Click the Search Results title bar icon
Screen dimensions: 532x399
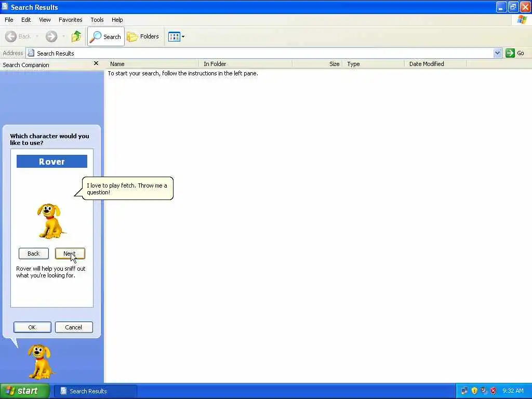pyautogui.click(x=5, y=6)
